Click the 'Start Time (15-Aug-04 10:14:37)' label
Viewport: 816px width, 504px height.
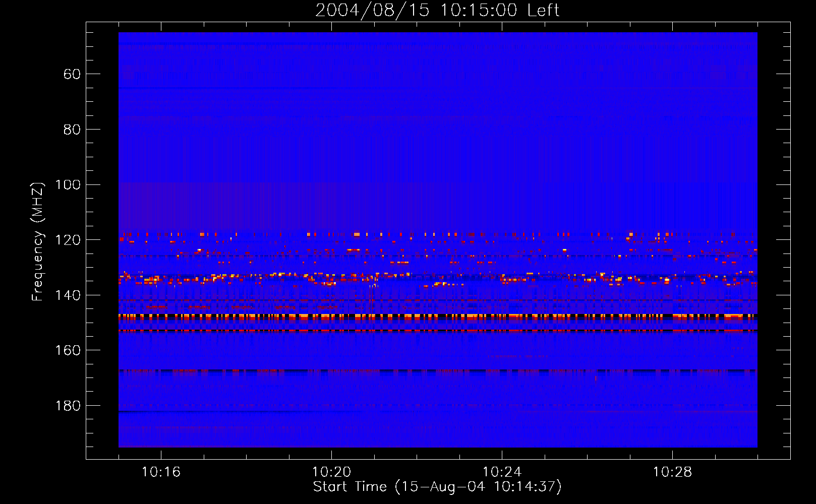coord(437,487)
